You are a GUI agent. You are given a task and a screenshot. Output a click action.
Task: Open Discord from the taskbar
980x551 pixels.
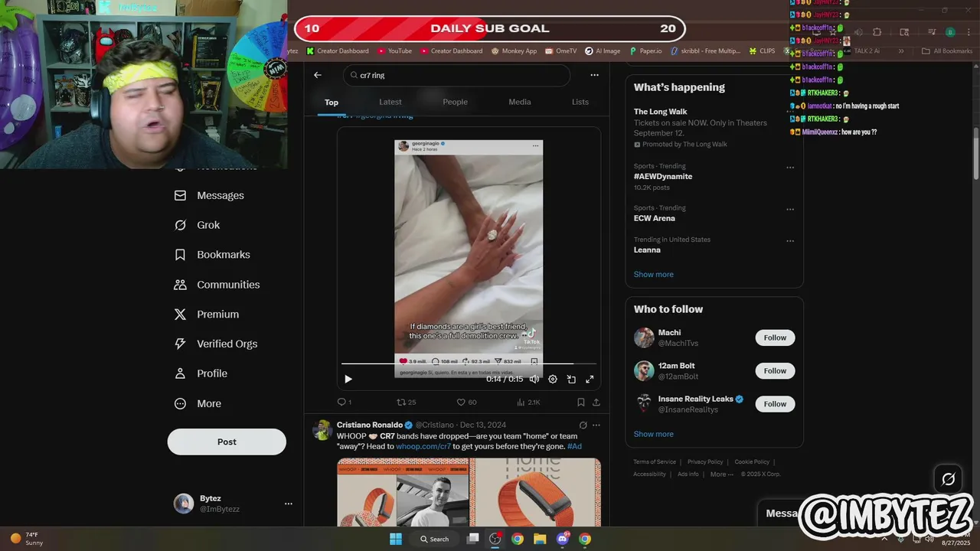(563, 539)
